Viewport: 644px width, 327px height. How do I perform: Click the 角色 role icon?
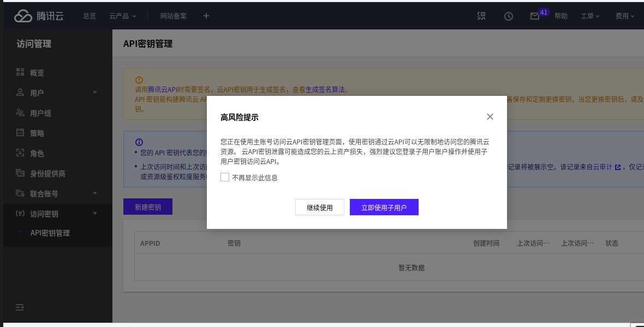20,153
